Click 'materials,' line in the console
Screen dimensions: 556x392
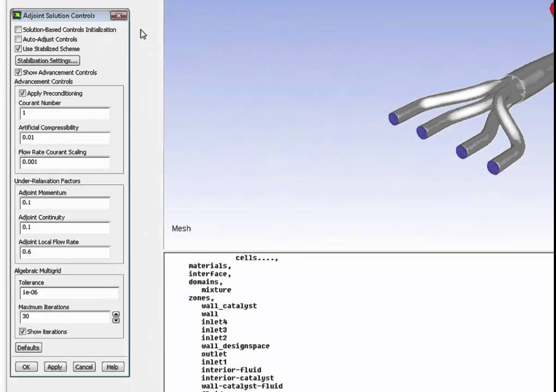coord(209,266)
